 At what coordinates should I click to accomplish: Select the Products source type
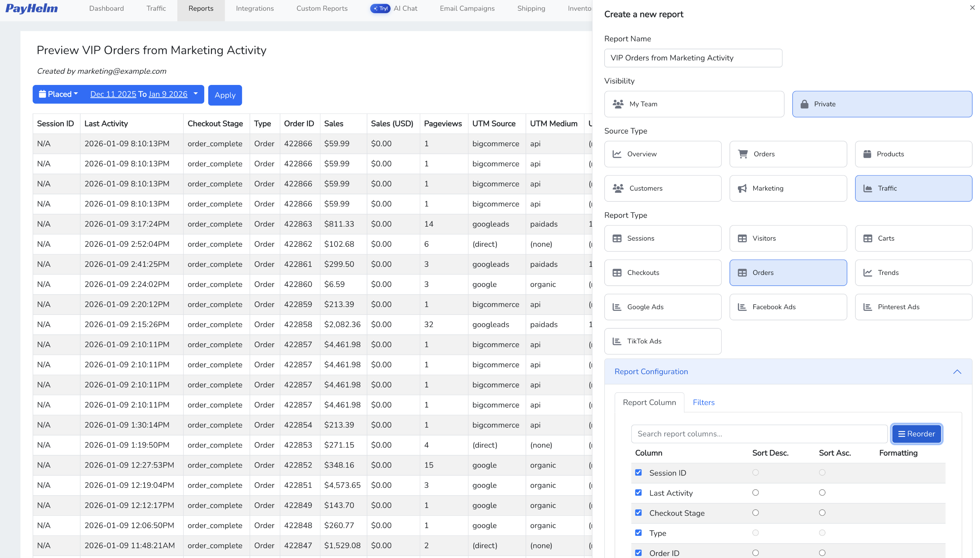(913, 154)
